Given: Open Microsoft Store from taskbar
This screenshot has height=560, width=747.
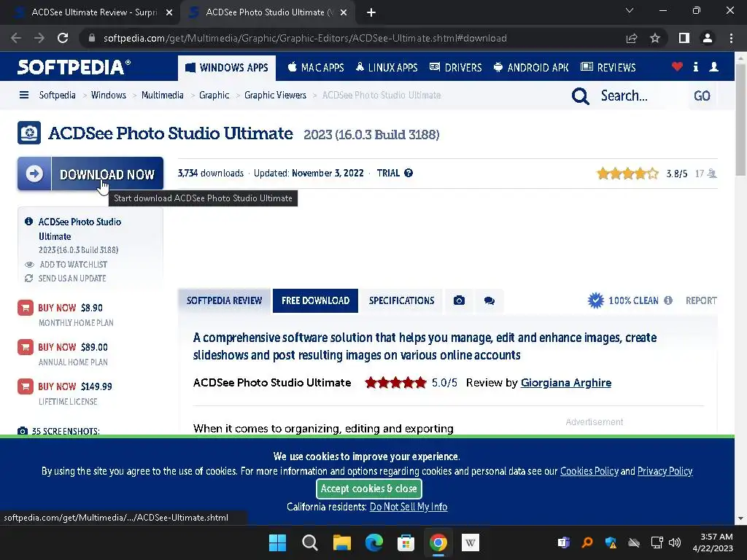Looking at the screenshot, I should coord(406,542).
